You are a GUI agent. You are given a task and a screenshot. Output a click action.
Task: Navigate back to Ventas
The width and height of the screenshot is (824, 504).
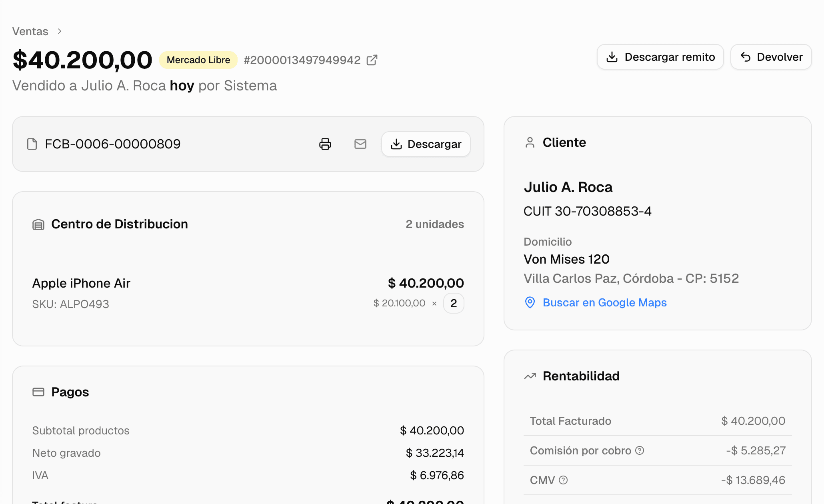30,31
